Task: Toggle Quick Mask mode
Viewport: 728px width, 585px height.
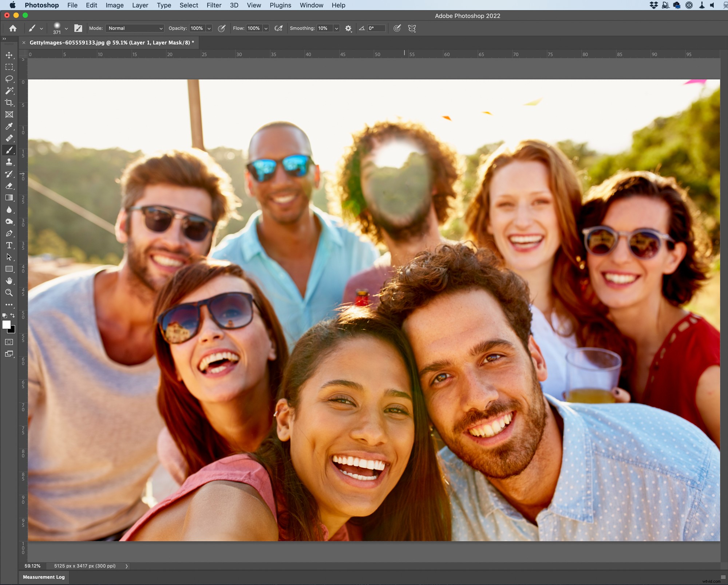Action: (9, 342)
